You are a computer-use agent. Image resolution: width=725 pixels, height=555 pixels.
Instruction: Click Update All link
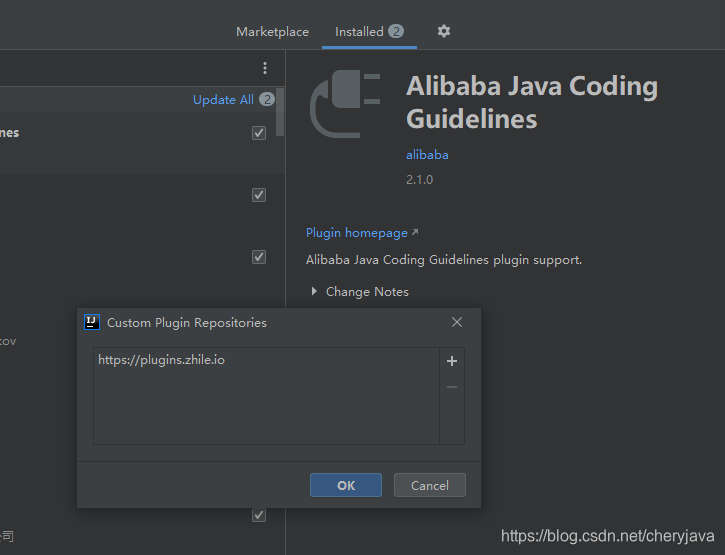pyautogui.click(x=223, y=99)
